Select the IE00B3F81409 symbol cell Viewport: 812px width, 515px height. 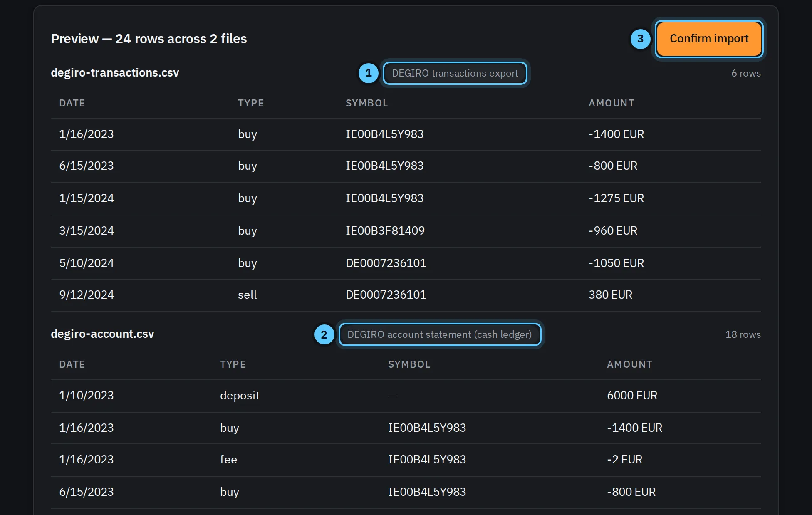tap(385, 230)
